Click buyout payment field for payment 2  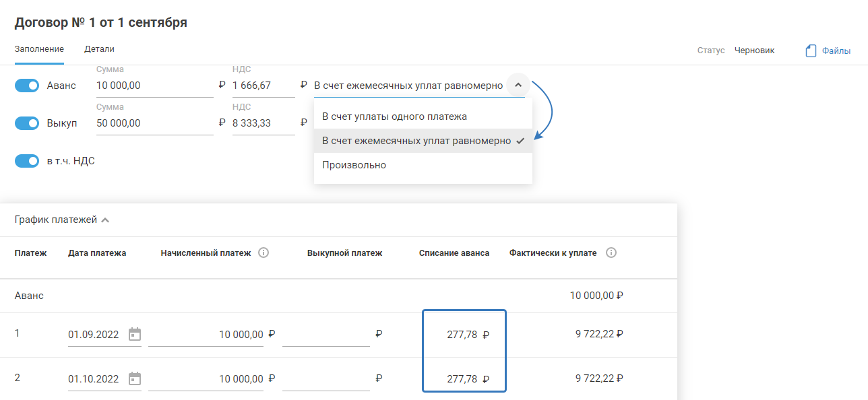(326, 378)
